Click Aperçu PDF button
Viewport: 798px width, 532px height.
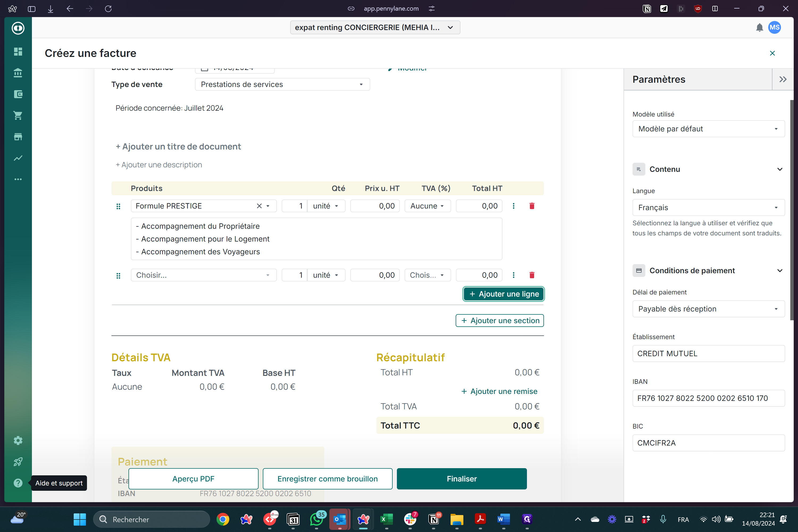[x=193, y=479]
